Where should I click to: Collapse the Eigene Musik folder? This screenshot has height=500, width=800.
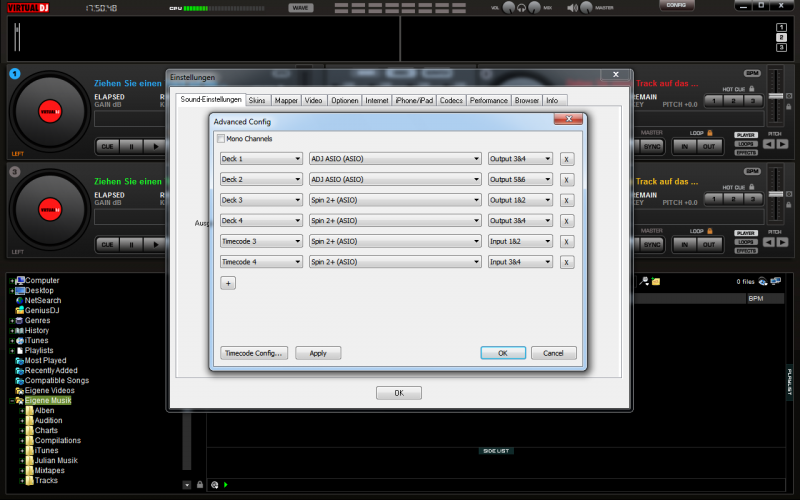click(x=12, y=401)
